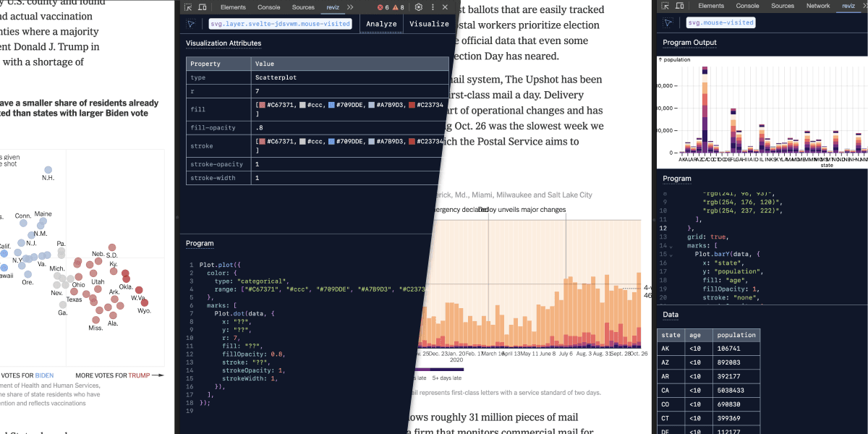Click the stroke-width property cell
Screen dimensions: 868x434
pyautogui.click(x=218, y=177)
